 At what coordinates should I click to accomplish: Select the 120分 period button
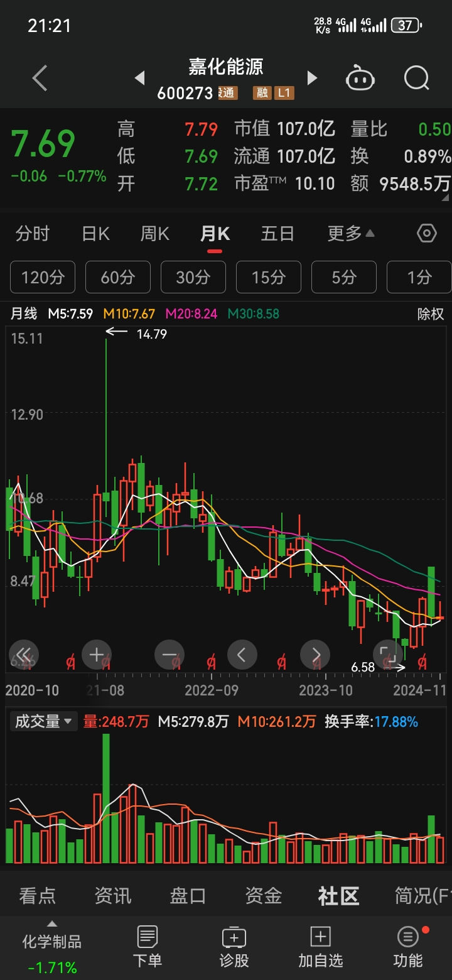click(43, 277)
